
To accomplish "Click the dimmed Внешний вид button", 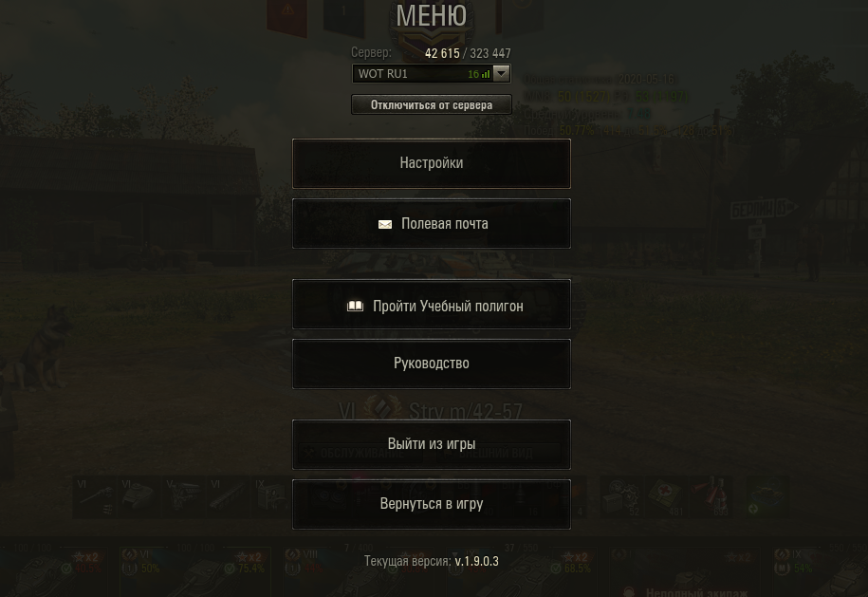I will tap(496, 454).
